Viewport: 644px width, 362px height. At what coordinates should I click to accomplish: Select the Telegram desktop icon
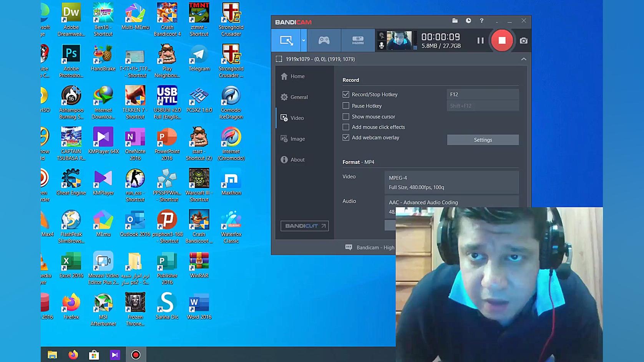(x=199, y=58)
